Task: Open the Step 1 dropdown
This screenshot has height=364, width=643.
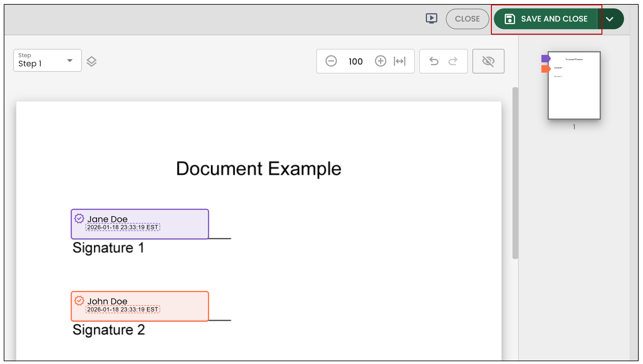Action: [x=47, y=60]
